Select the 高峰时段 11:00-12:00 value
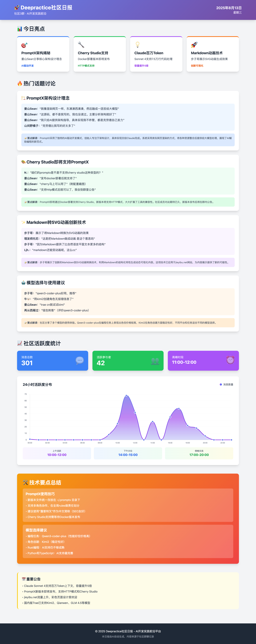This screenshot has width=256, height=644. pyautogui.click(x=184, y=362)
